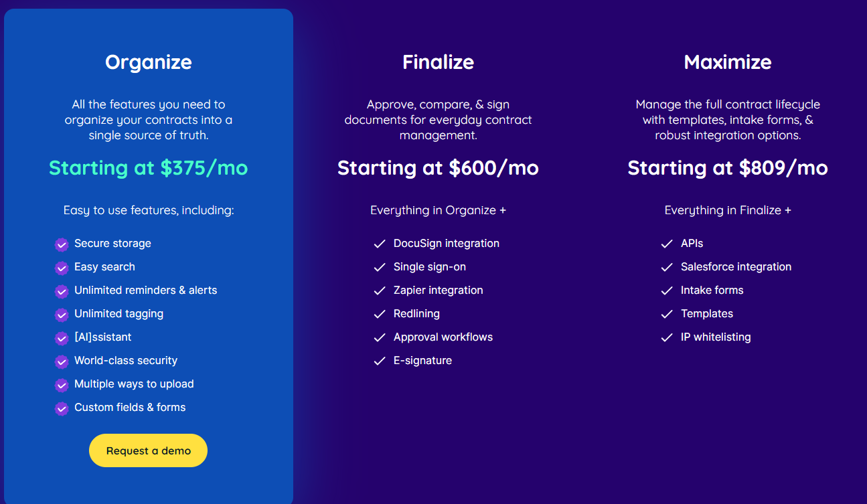Click the Zapier integration checkmark

380,290
